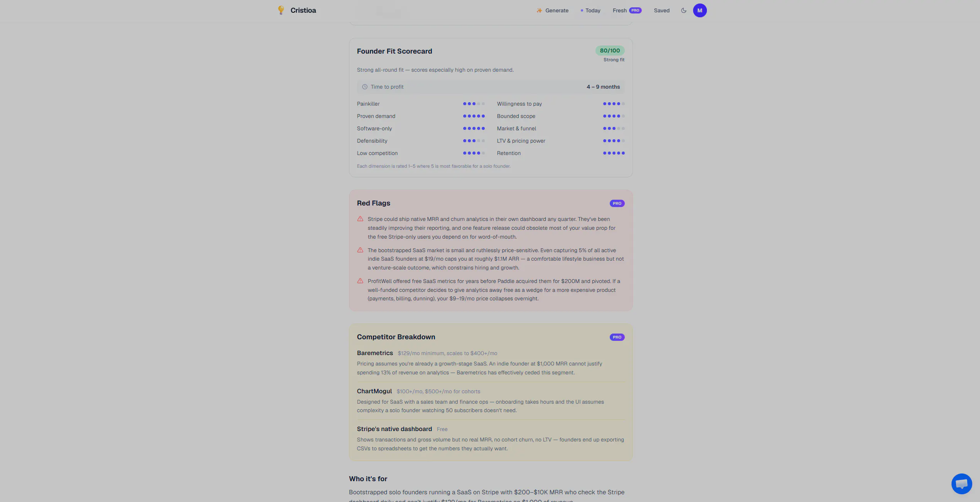Click the "Free" price label for Stripe
This screenshot has width=980, height=502.
tap(442, 430)
